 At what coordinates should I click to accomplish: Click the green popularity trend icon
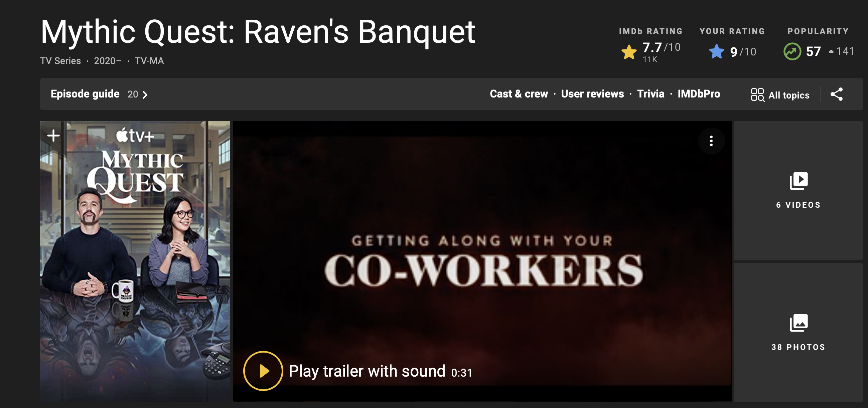pos(792,51)
